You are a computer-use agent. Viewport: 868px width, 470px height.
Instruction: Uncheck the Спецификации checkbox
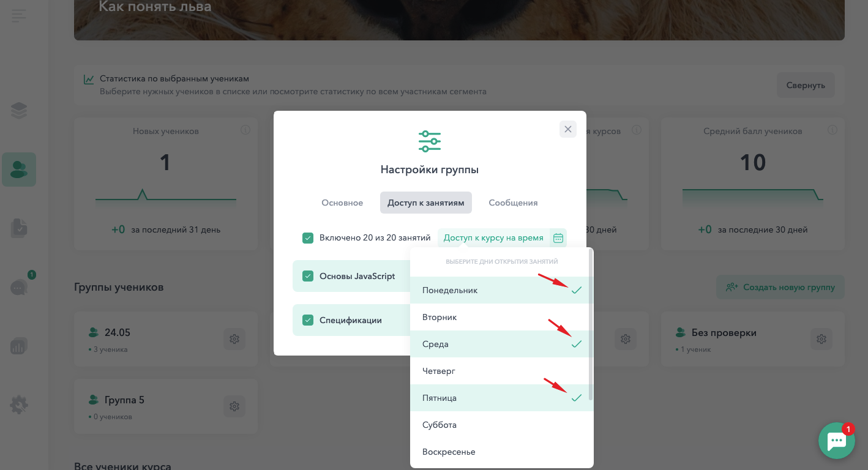(308, 320)
